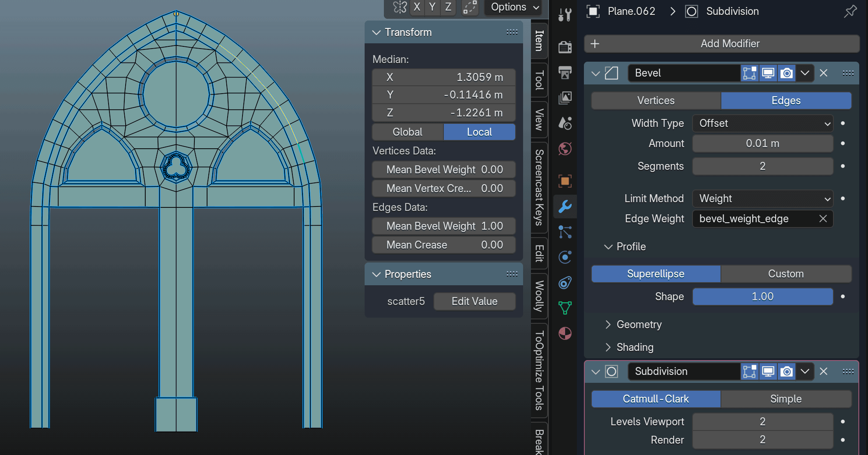Expand the Geometry subpanel
The width and height of the screenshot is (868, 455).
click(608, 325)
